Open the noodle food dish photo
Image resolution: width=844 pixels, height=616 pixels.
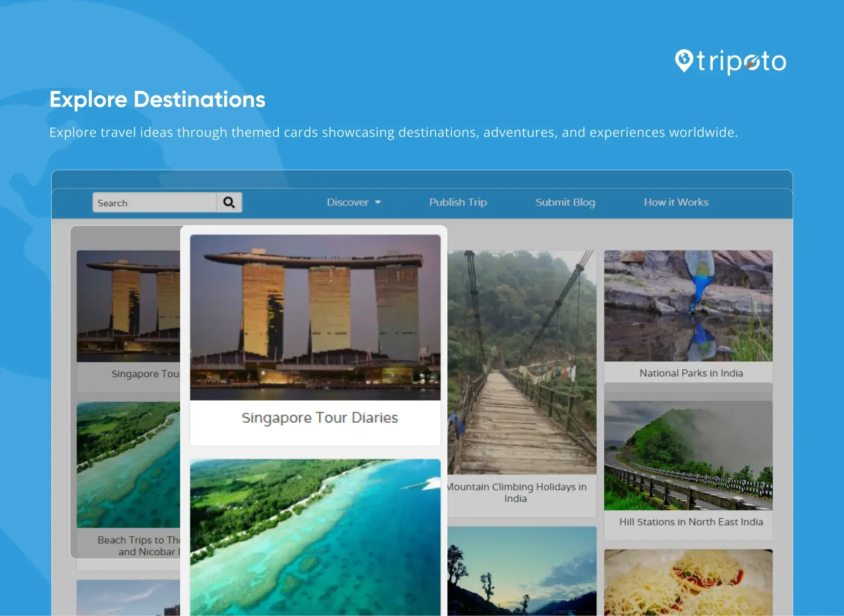tap(688, 583)
